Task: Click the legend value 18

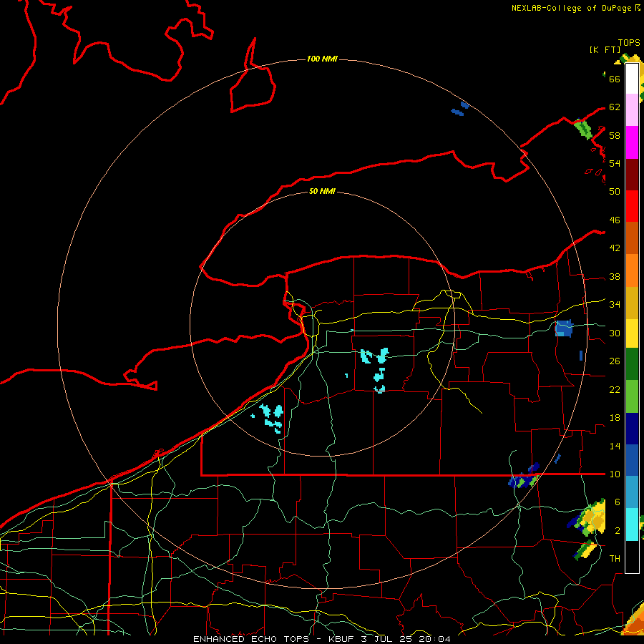Action: click(x=615, y=418)
